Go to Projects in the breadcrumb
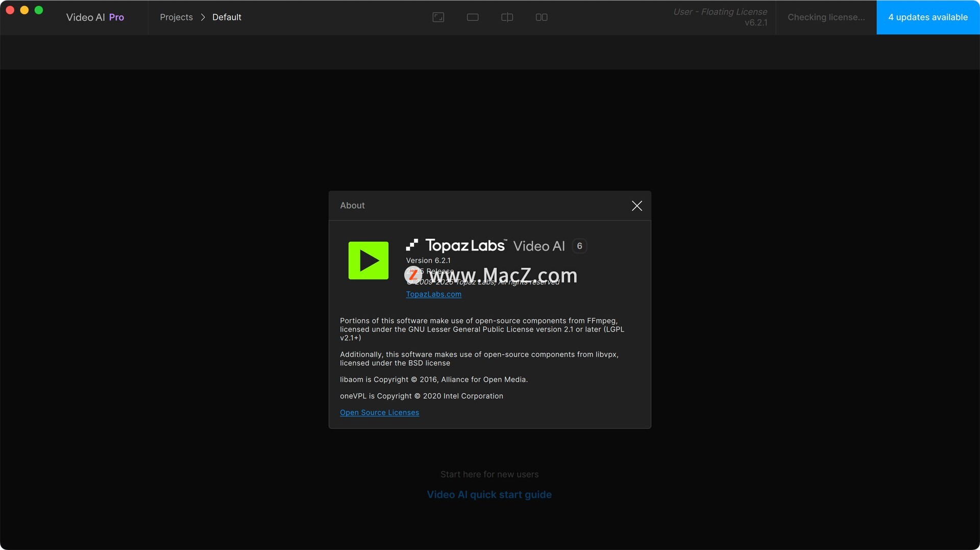Viewport: 980px width, 550px height. [x=176, y=17]
